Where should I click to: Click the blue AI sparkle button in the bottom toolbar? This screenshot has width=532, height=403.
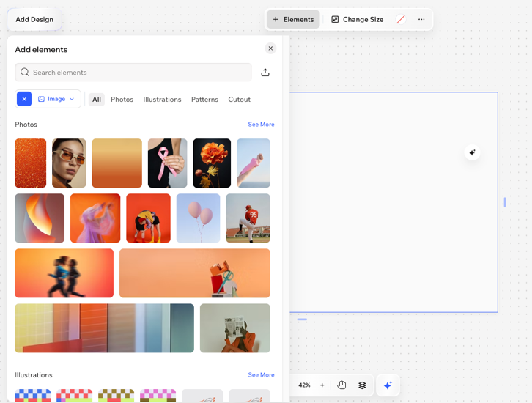388,385
